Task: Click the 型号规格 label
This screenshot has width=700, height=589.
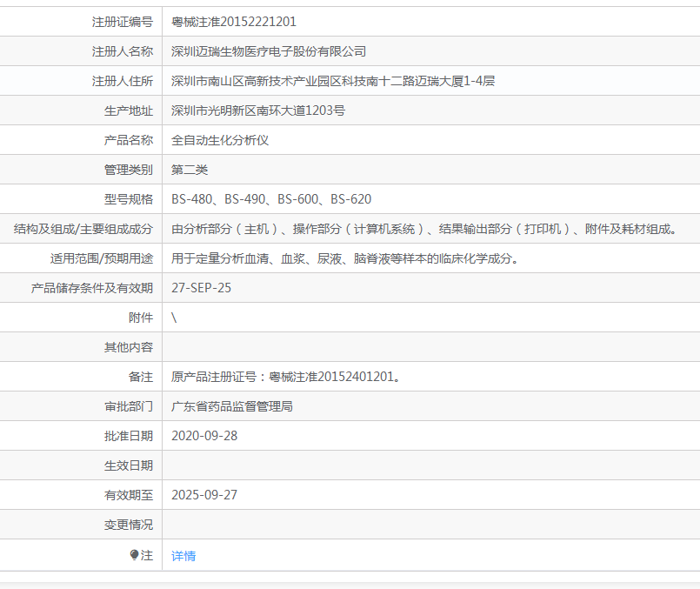Action: point(129,199)
